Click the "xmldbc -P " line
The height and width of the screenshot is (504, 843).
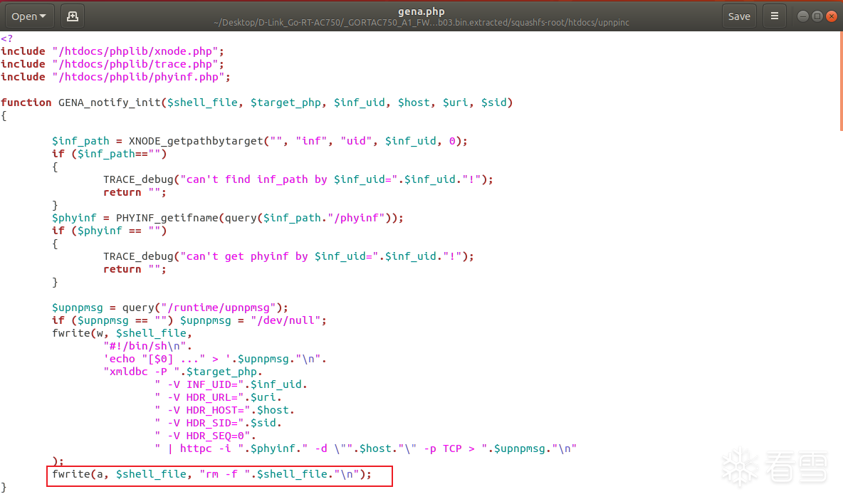pos(183,372)
